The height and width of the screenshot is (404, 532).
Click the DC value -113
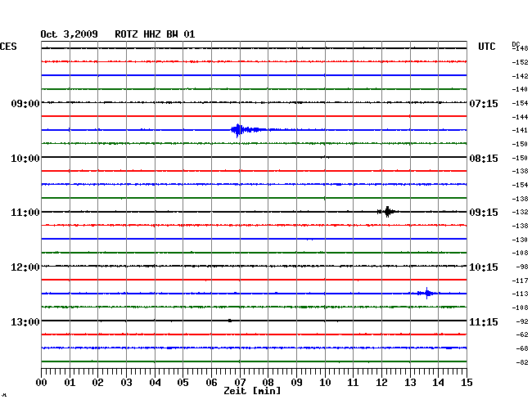point(521,294)
